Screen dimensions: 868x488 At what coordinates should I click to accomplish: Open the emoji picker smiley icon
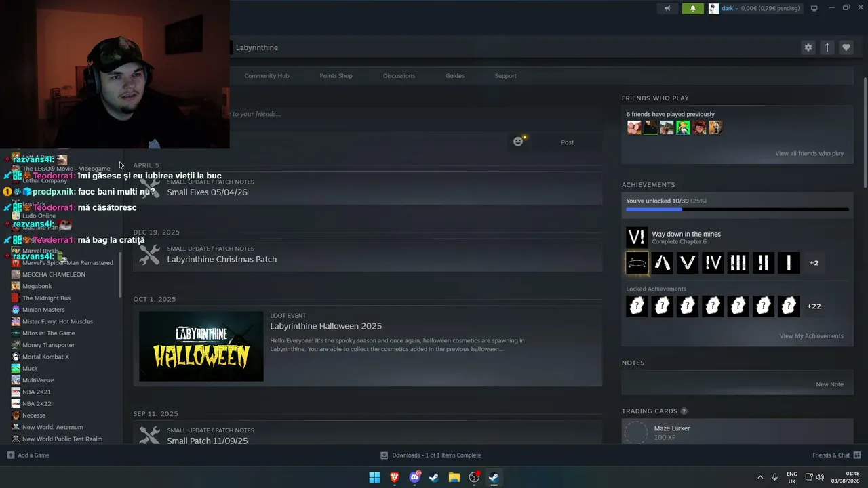click(x=519, y=142)
